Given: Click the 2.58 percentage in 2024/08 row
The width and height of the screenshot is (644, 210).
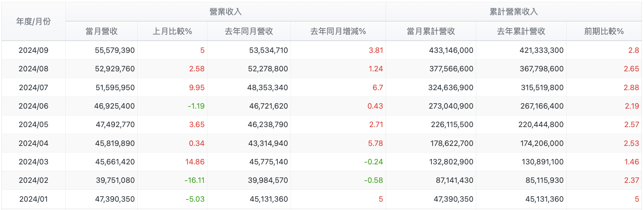Looking at the screenshot, I should pyautogui.click(x=197, y=69).
